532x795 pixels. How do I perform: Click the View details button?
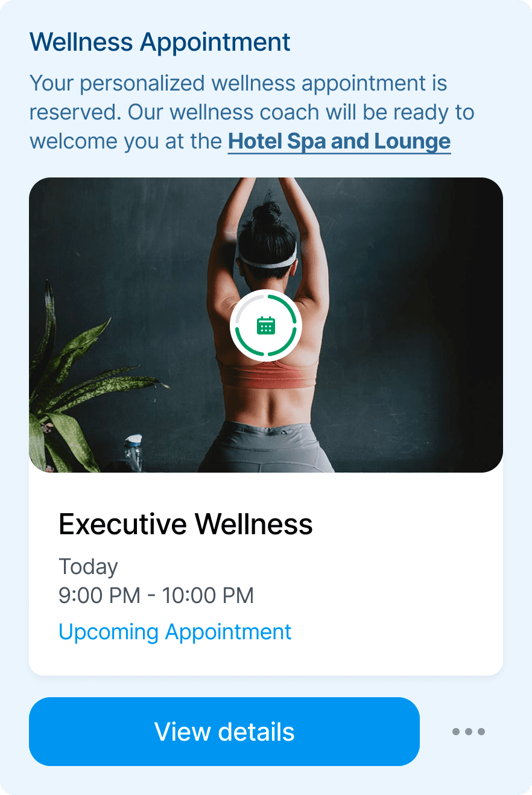click(224, 732)
